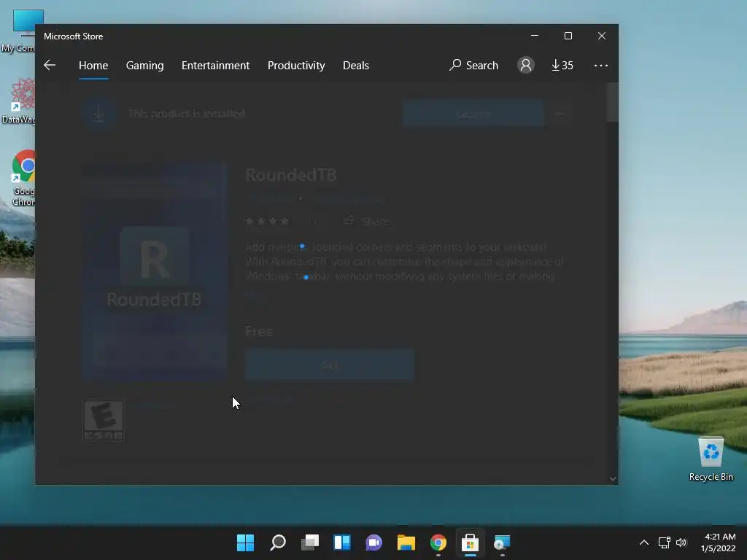Open the clock showing 4:21 AM

tap(719, 542)
